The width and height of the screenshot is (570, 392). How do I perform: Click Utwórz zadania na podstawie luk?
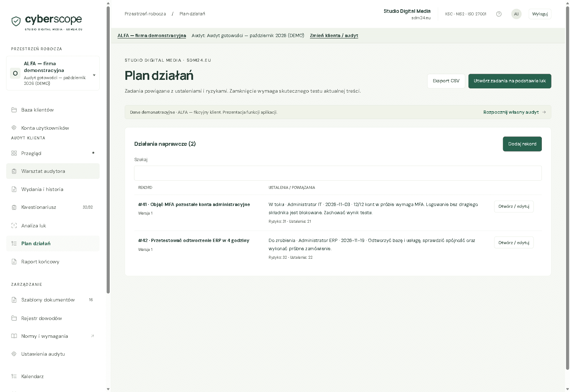click(509, 81)
